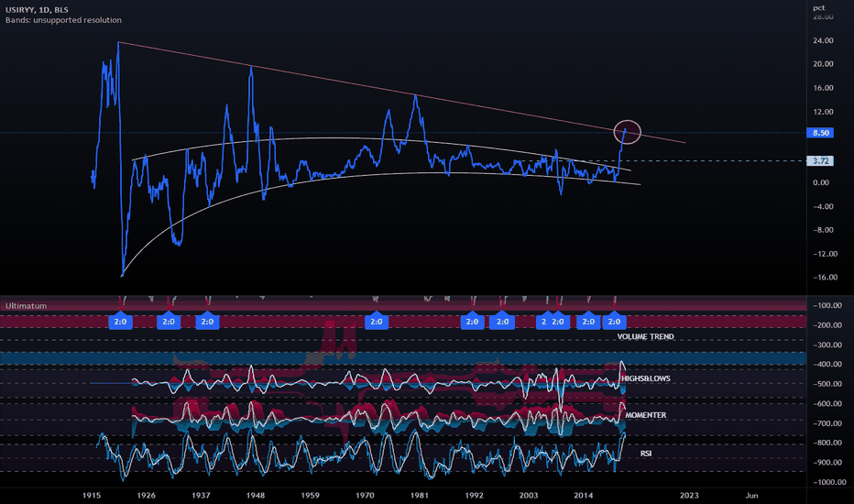
Task: Click the 20.00 price axis value
Action: click(x=823, y=64)
